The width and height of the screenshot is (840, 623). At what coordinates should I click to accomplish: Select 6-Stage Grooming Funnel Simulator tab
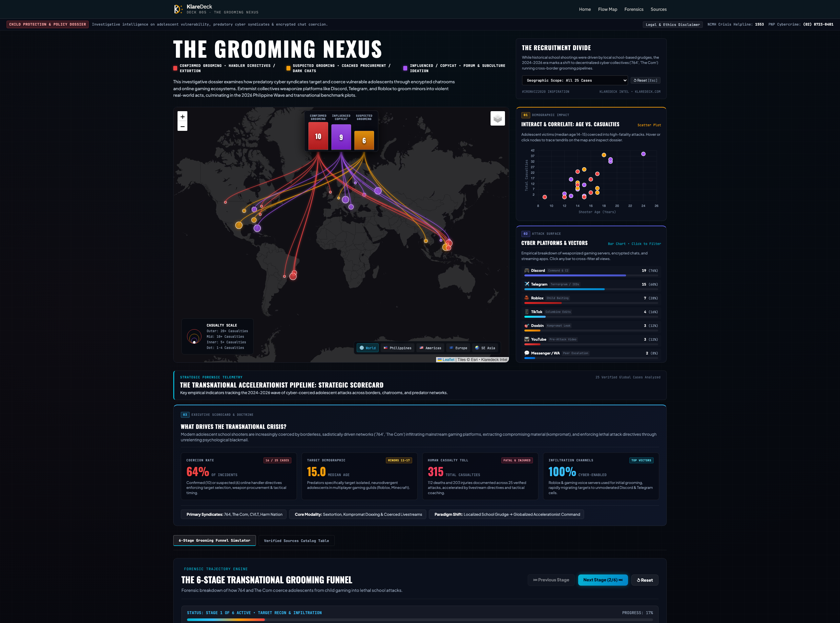pos(214,540)
